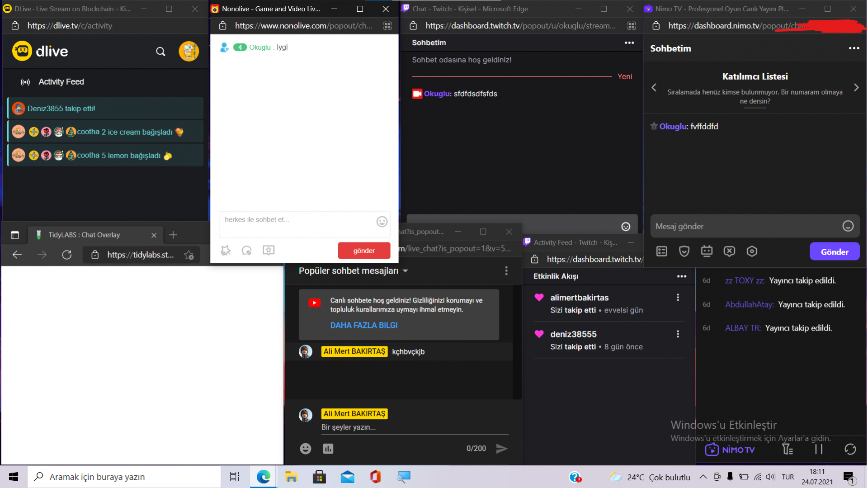This screenshot has width=868, height=488.
Task: Open Nimo chat settings hexagon icon
Action: (752, 251)
